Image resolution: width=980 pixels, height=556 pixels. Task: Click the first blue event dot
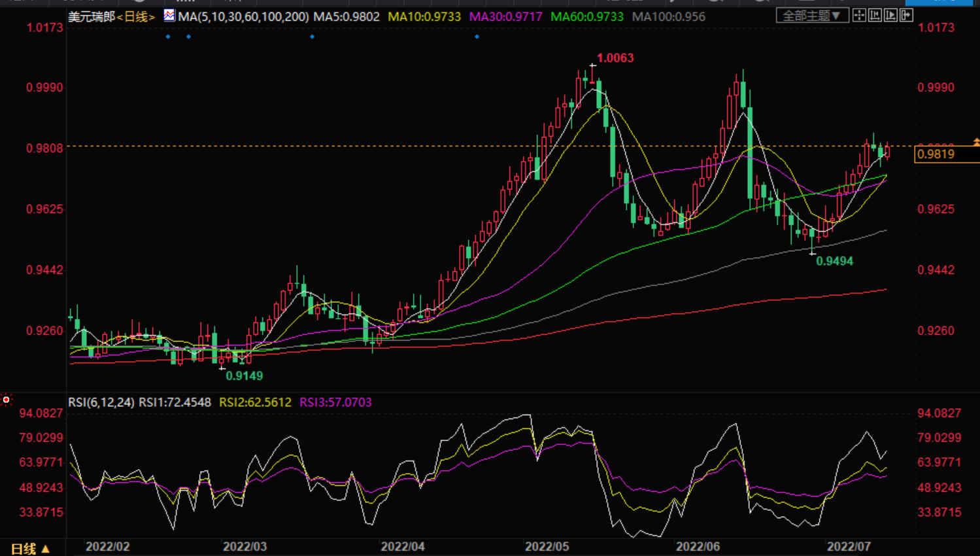pyautogui.click(x=168, y=37)
